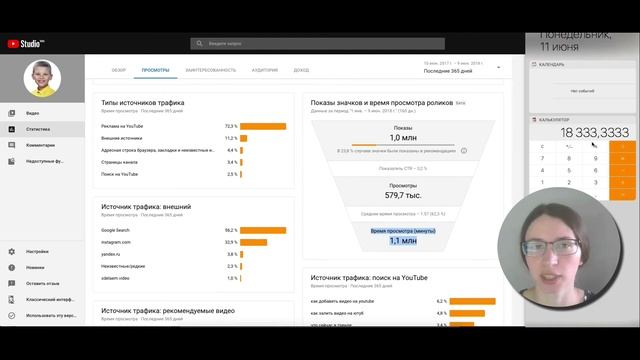Open the Источник трафика: внешний card title

click(x=146, y=207)
